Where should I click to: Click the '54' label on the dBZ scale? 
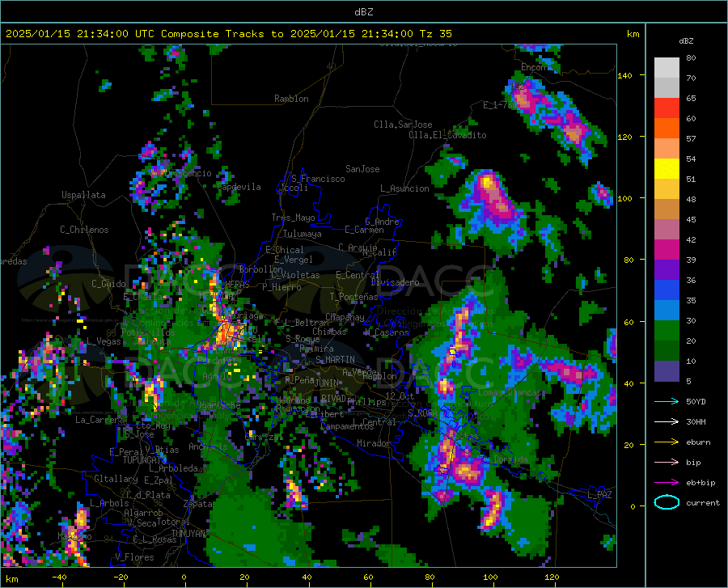click(x=691, y=159)
